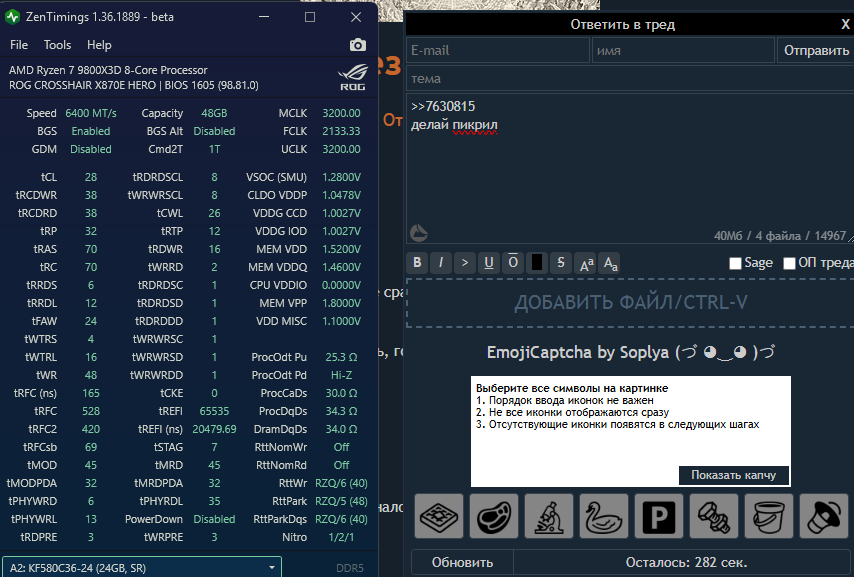Close the Ответить в тред form
The height and width of the screenshot is (577, 854).
pyautogui.click(x=845, y=25)
